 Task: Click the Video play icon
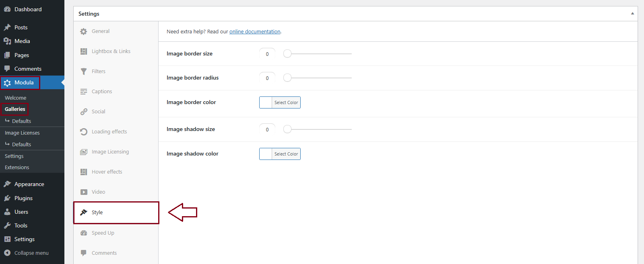[84, 192]
